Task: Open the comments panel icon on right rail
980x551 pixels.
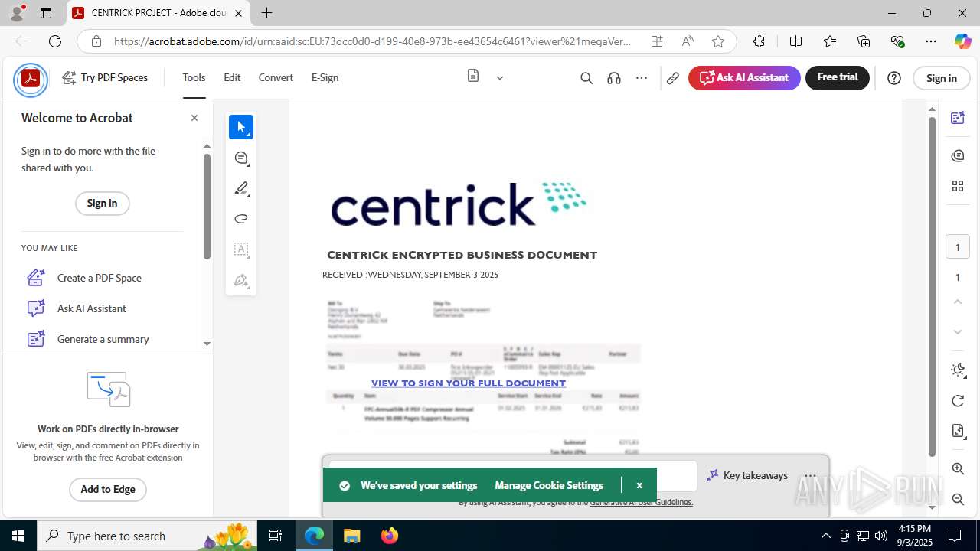Action: pos(957,155)
